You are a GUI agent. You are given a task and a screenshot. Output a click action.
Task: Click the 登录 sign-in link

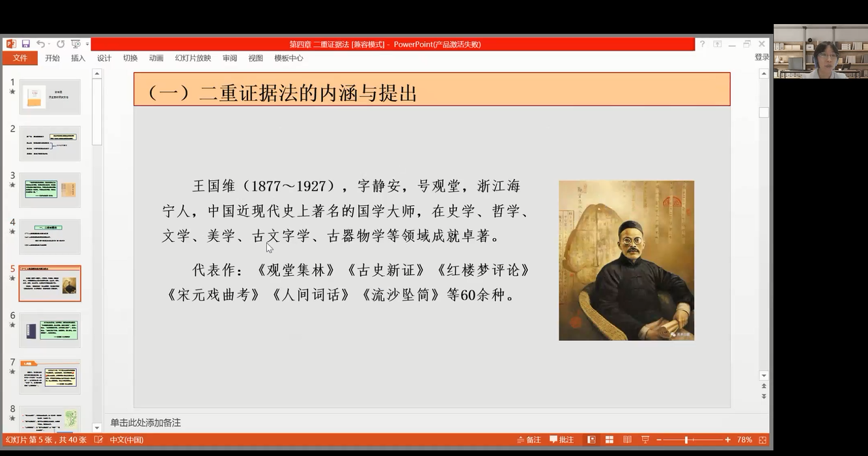[762, 57]
